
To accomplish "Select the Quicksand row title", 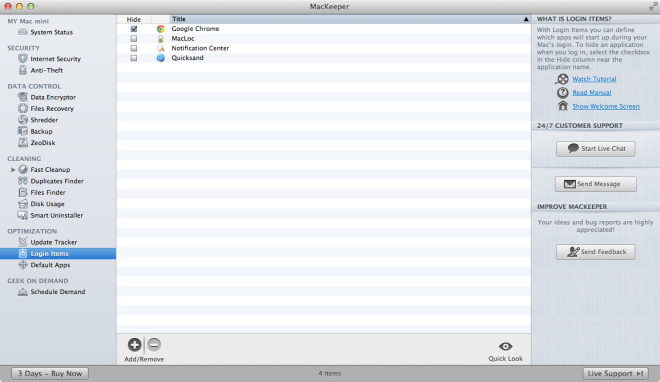I will coord(187,58).
